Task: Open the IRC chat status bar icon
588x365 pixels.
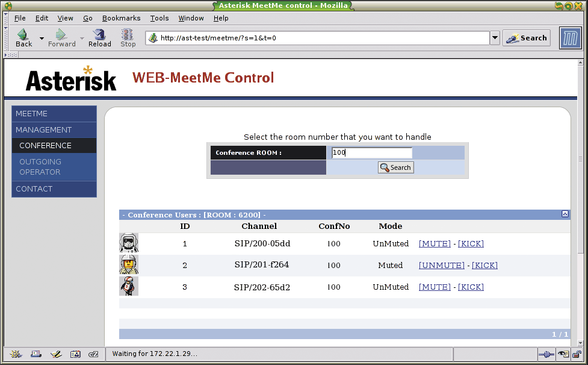Action: 93,354
